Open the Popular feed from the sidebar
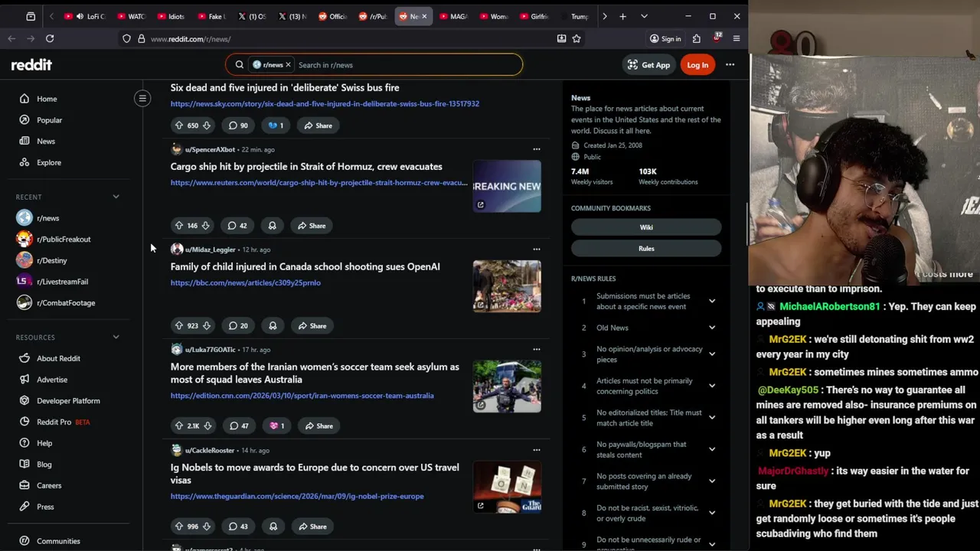The height and width of the screenshot is (551, 980). pyautogui.click(x=49, y=120)
